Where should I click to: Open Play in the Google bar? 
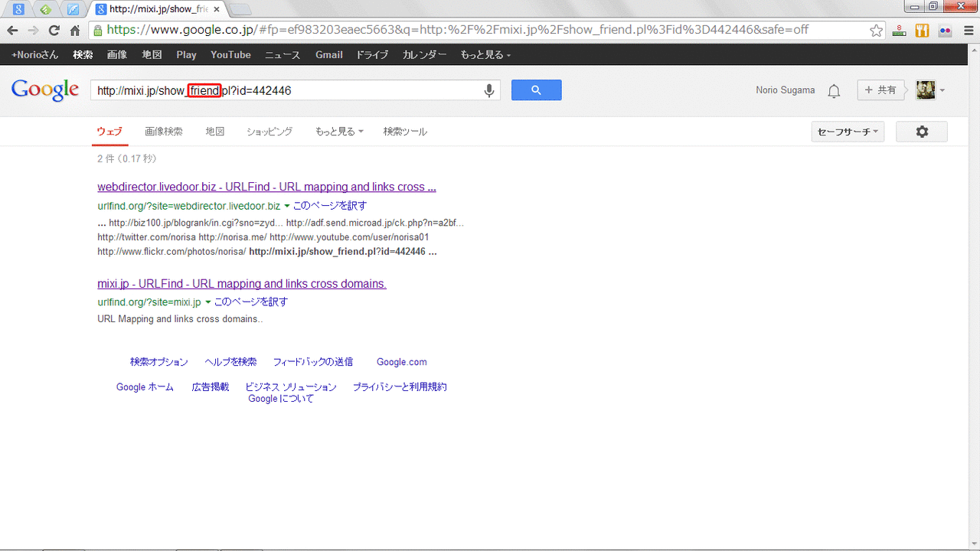pos(186,54)
